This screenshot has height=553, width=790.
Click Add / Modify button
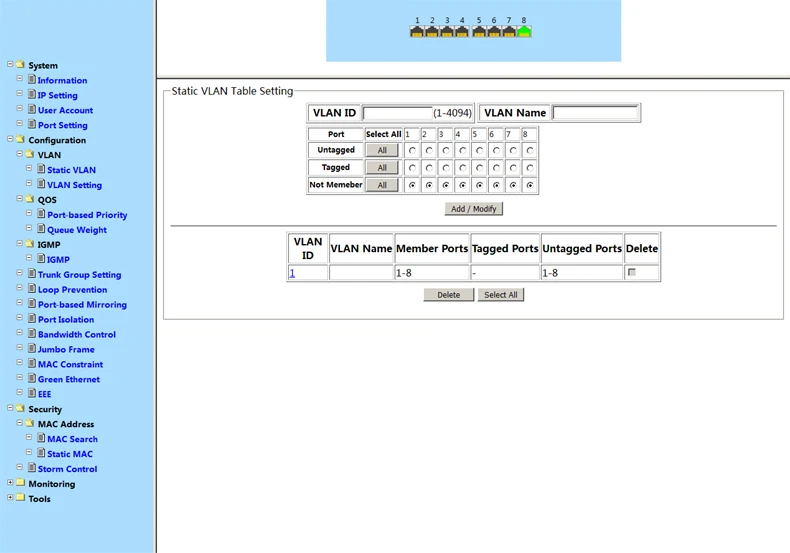(x=474, y=209)
